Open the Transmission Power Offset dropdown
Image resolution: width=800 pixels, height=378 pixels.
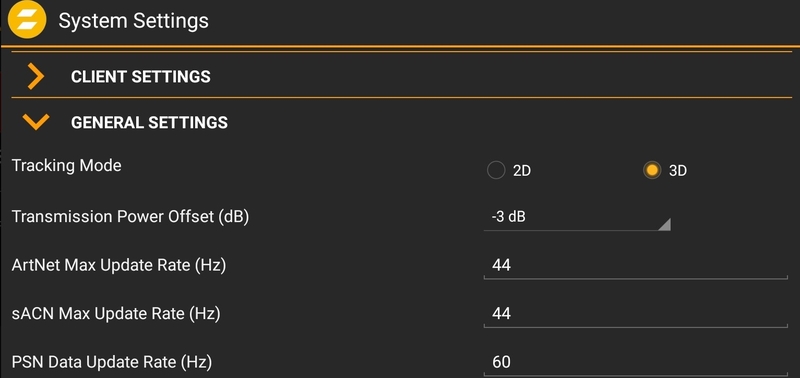coord(577,218)
